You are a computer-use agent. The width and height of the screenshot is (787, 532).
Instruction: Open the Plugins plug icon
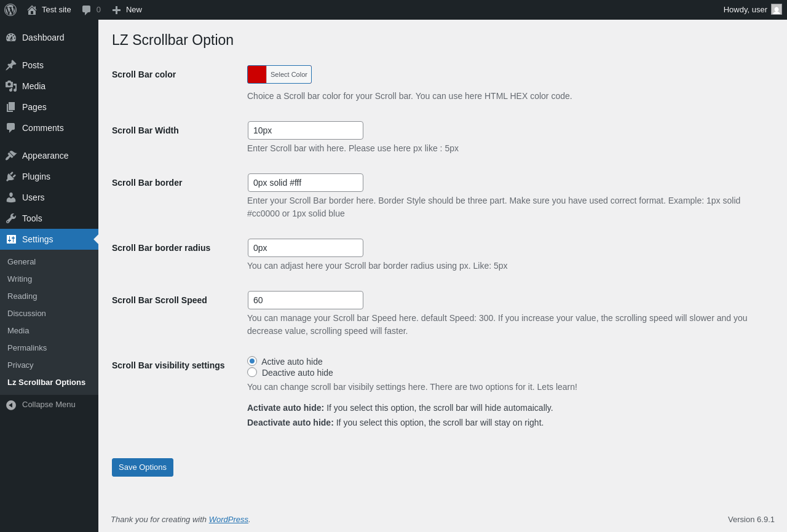11,177
